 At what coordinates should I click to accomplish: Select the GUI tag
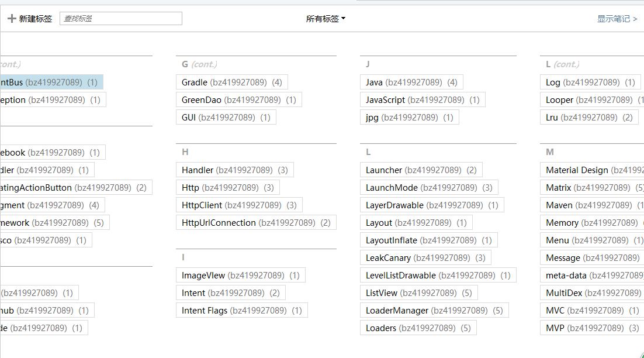[x=226, y=118]
